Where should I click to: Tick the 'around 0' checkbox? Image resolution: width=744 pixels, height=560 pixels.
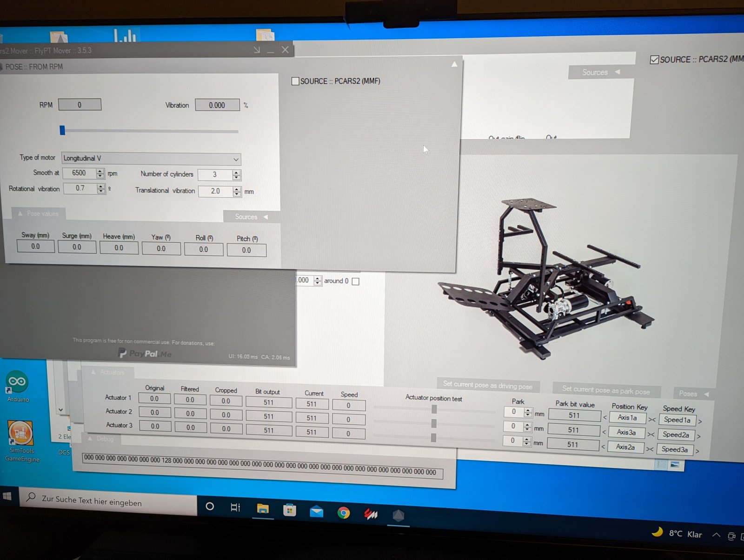click(x=356, y=281)
